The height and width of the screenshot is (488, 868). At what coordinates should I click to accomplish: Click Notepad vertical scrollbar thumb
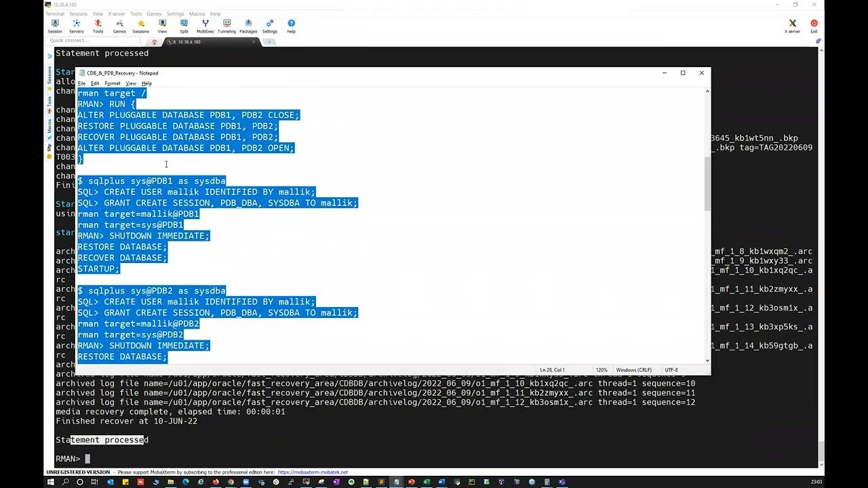(707, 183)
